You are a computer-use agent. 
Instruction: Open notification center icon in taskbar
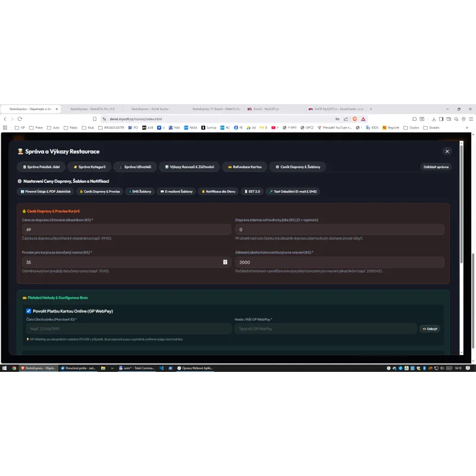click(468, 368)
